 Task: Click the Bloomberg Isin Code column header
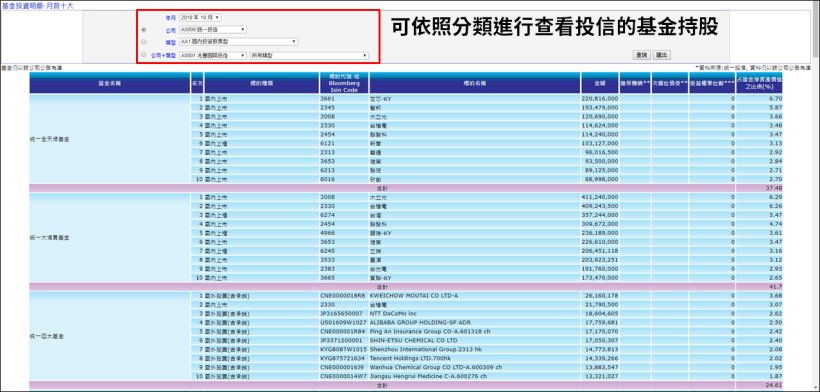[x=344, y=83]
